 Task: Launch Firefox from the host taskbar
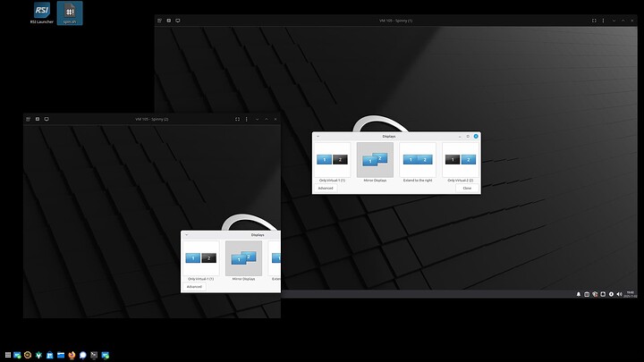click(72, 355)
